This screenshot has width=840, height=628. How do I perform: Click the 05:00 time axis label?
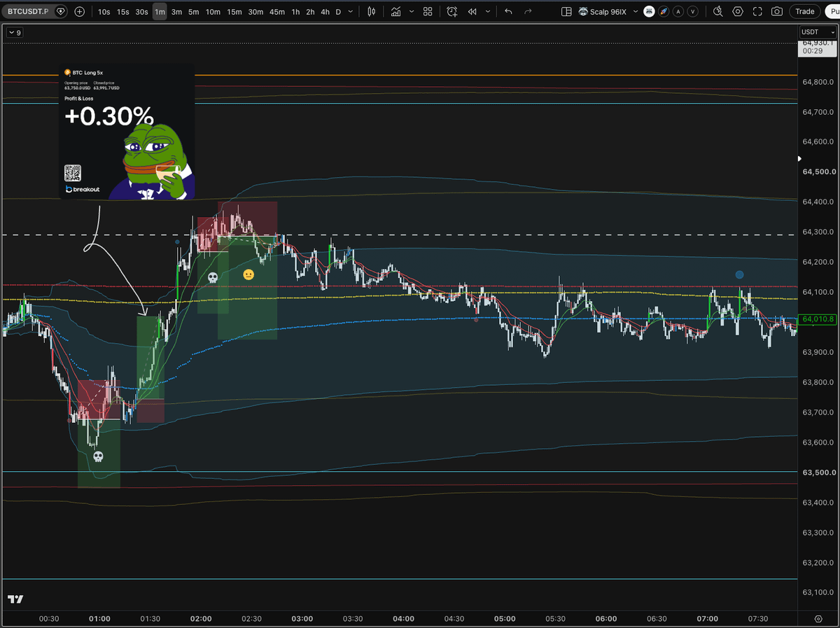(x=505, y=619)
